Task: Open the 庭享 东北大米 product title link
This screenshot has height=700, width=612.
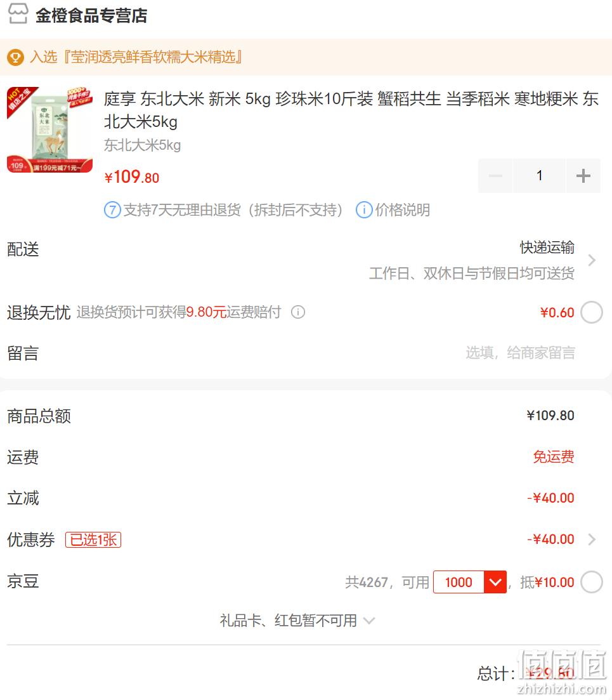Action: [x=351, y=110]
